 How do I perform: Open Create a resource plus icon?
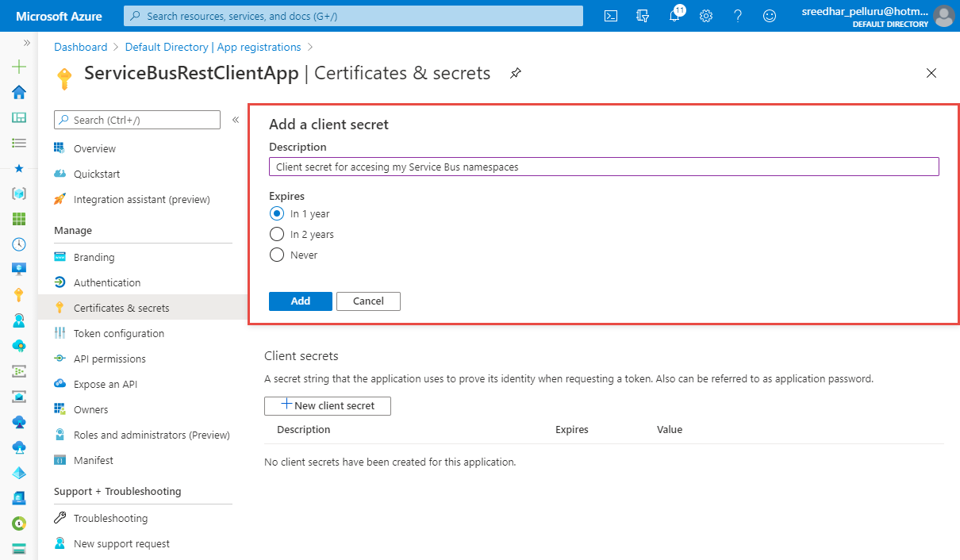coord(18,67)
